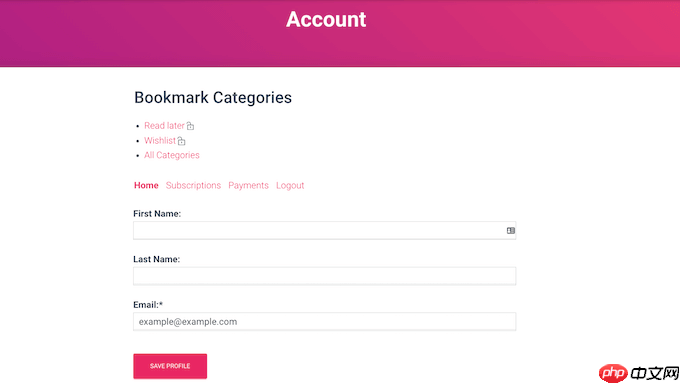This screenshot has width=680, height=383.
Task: Click the Email input with example placeholder
Action: tap(324, 322)
